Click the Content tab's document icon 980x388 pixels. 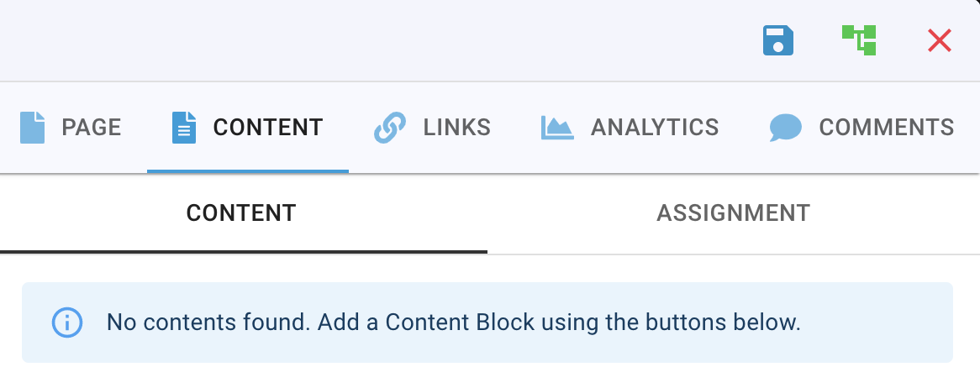point(183,128)
